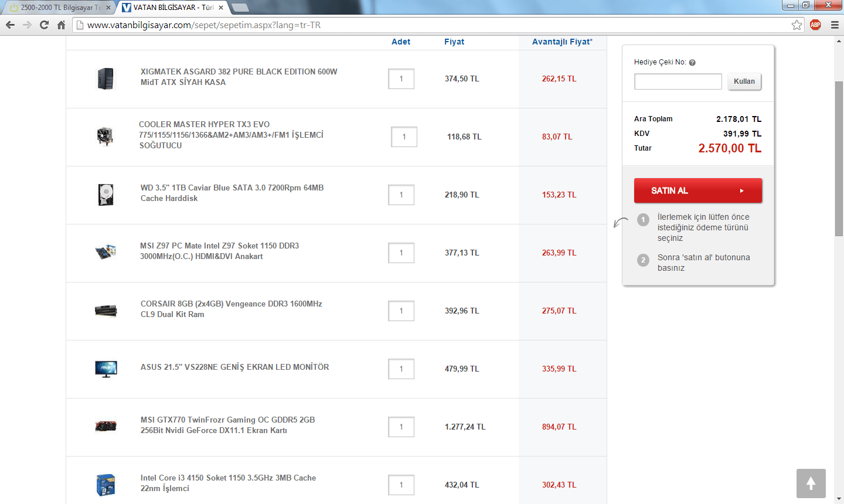Close the Chrome browser window
Screen dimensions: 844x504
pyautogui.click(x=828, y=5)
